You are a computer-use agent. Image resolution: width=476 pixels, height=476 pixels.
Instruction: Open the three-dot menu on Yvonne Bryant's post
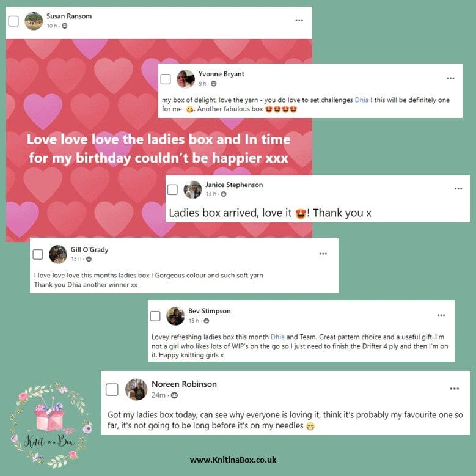tap(450, 78)
